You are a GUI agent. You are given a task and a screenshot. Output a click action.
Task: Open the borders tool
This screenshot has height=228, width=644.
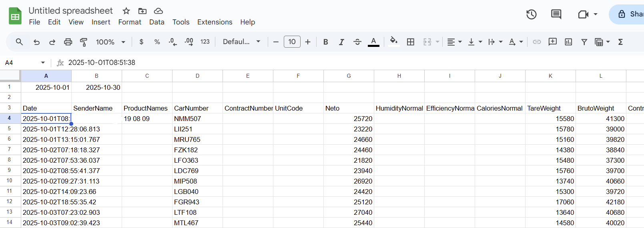(x=410, y=42)
